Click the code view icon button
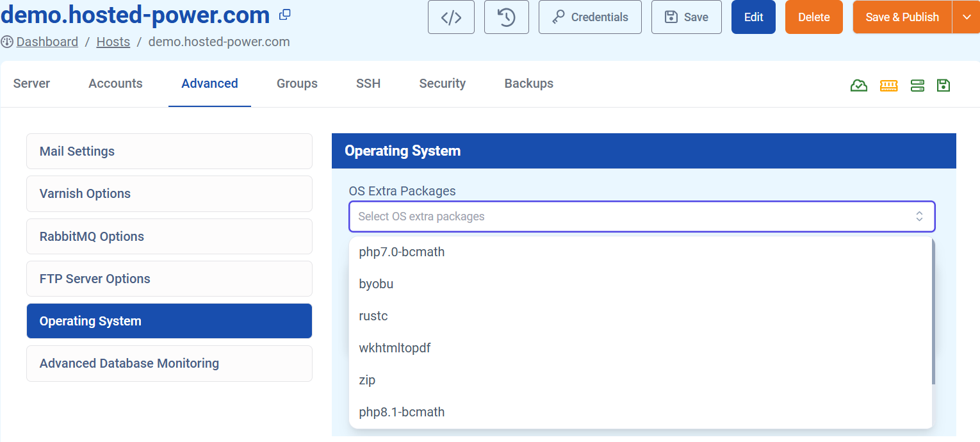This screenshot has width=980, height=442. 451,17
